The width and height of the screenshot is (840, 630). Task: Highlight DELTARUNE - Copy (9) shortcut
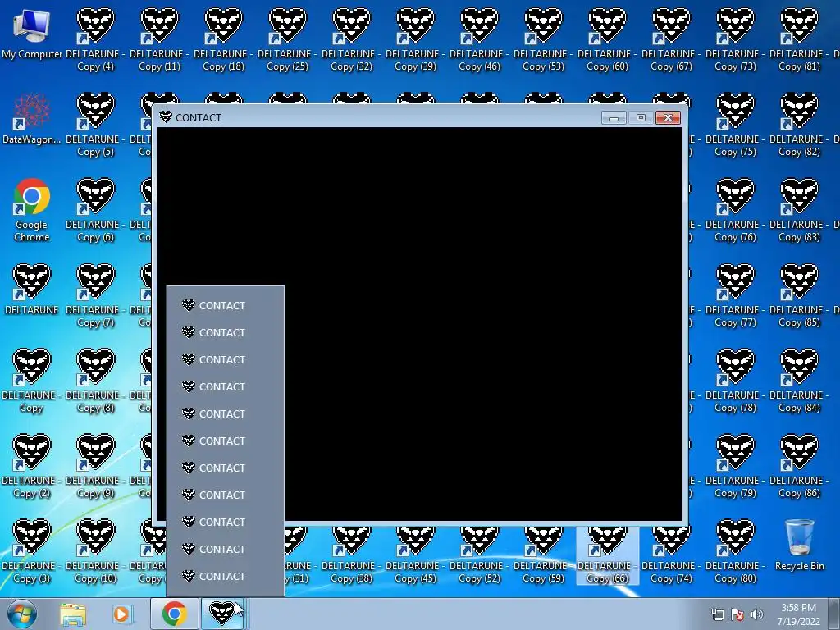point(95,466)
